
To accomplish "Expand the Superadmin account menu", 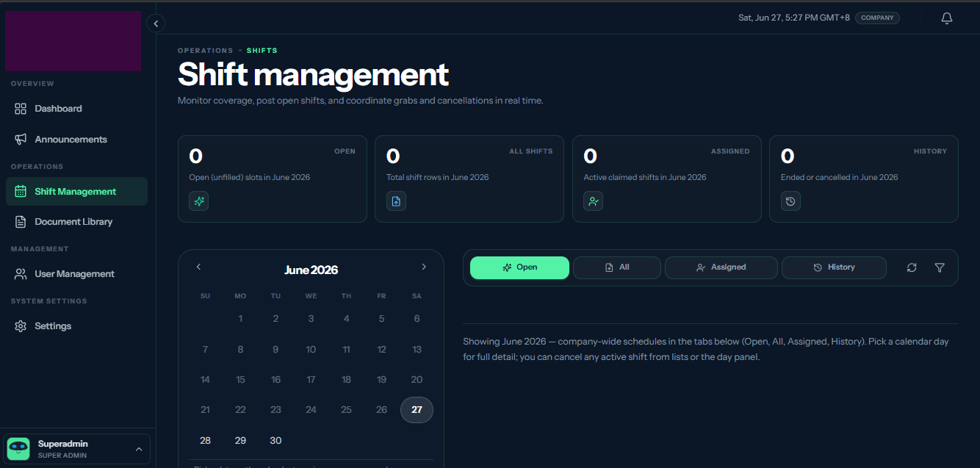I will (x=139, y=449).
